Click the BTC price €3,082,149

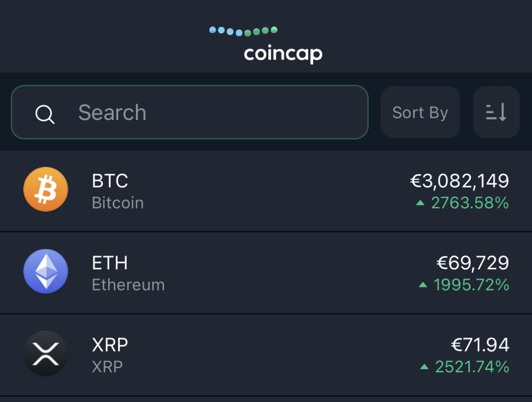point(458,181)
